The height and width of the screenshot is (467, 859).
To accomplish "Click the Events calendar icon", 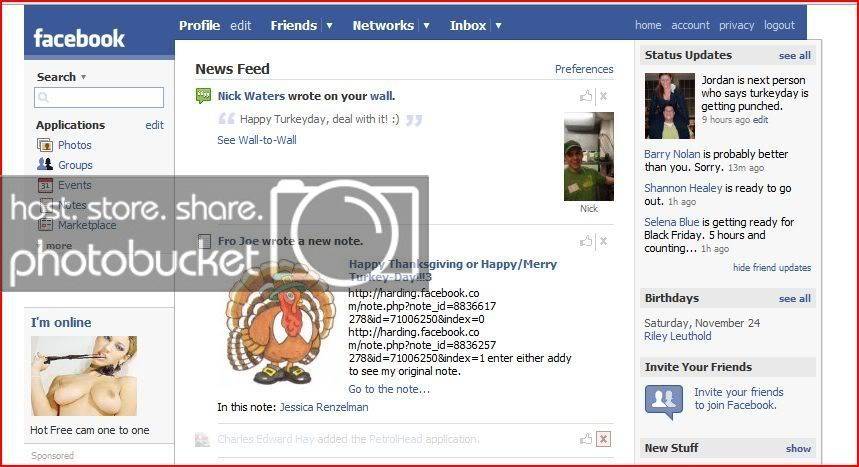I will coord(45,185).
